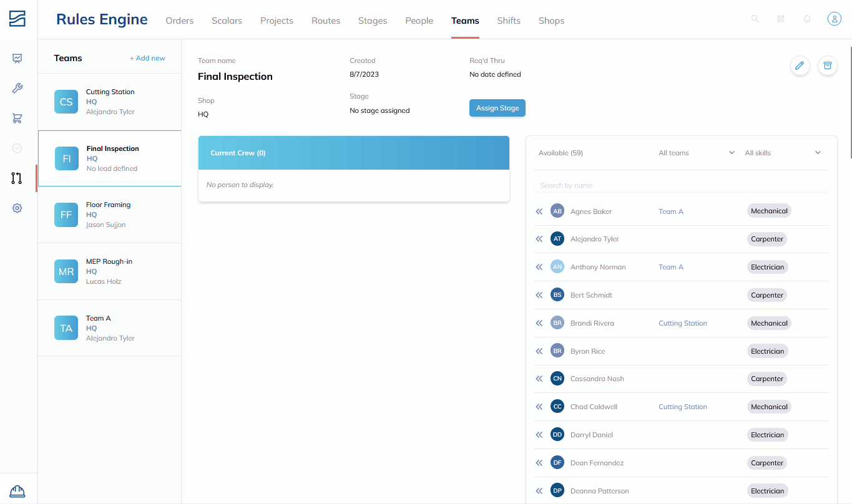Click the AB avatar of Agnes Baker

557,211
